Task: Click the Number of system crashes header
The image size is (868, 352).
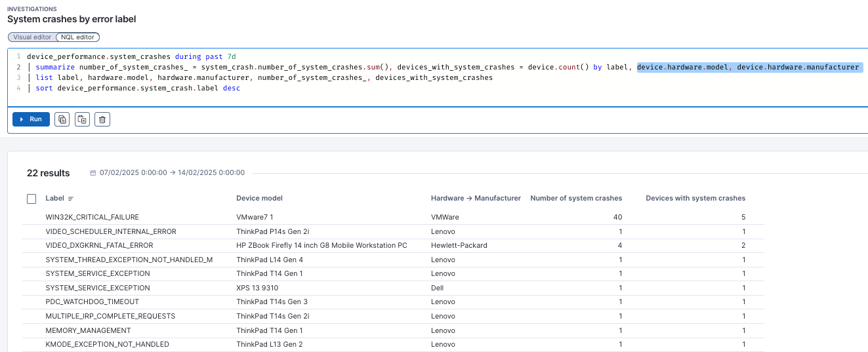Action: (575, 198)
